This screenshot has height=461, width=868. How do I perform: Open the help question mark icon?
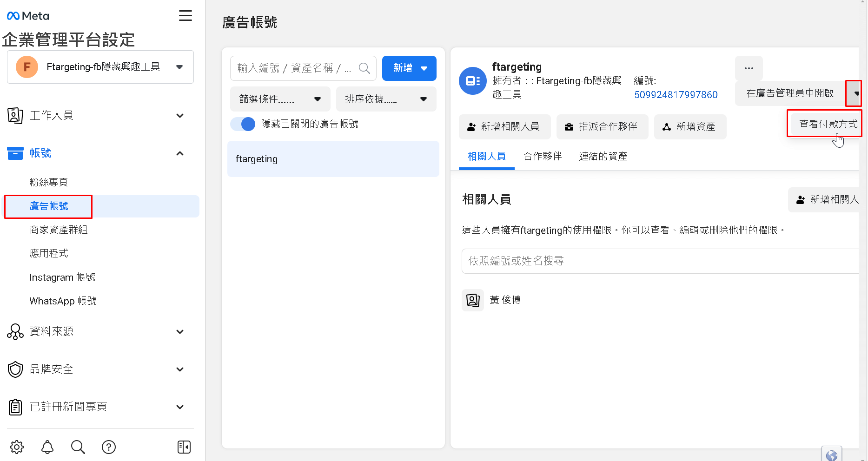[109, 447]
